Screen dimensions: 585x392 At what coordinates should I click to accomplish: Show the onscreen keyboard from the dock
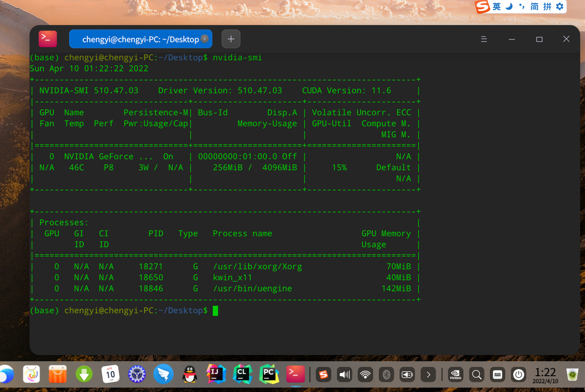point(498,375)
